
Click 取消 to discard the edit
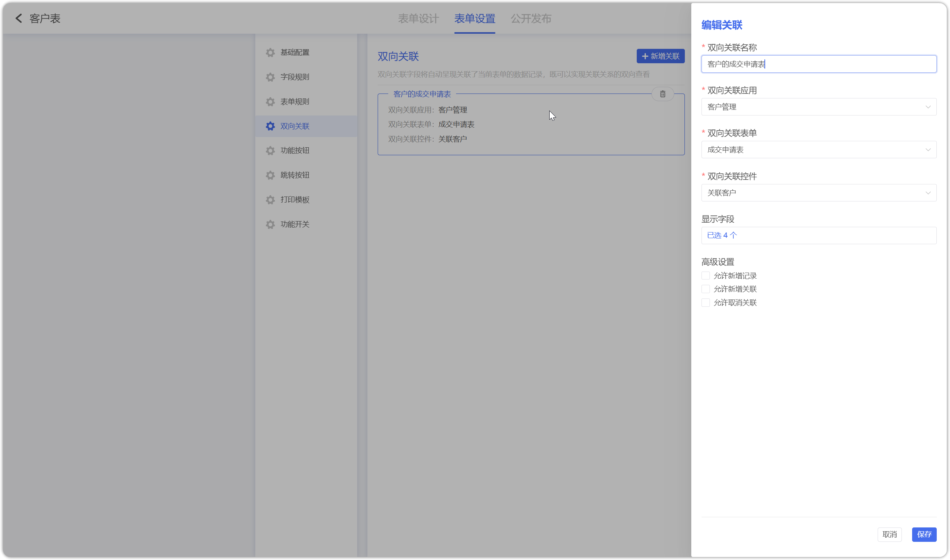point(889,534)
